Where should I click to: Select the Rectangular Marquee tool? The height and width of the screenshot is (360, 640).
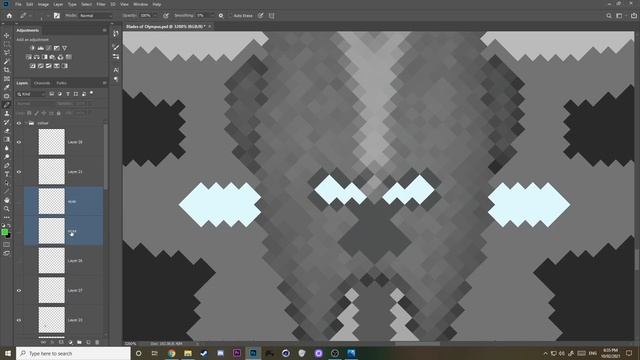click(x=7, y=44)
